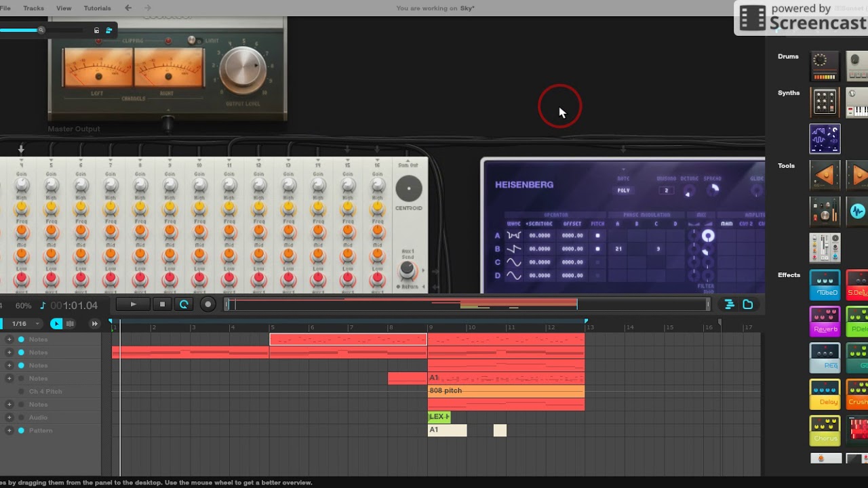Viewport: 868px width, 488px height.
Task: Click the timeline folder icon
Action: coord(748,304)
